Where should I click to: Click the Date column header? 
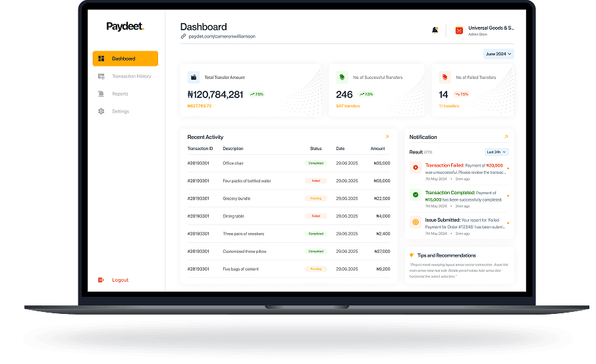click(340, 149)
